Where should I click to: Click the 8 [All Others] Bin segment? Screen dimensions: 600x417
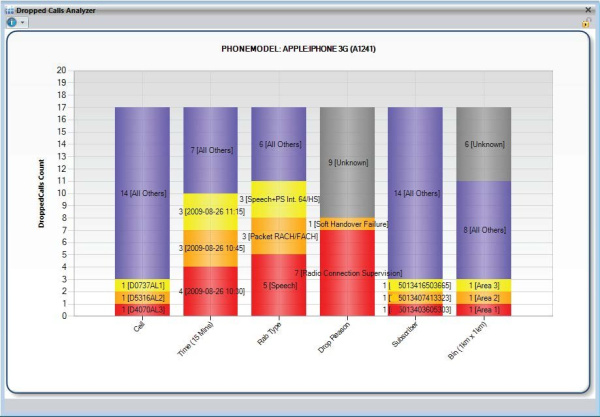[484, 229]
